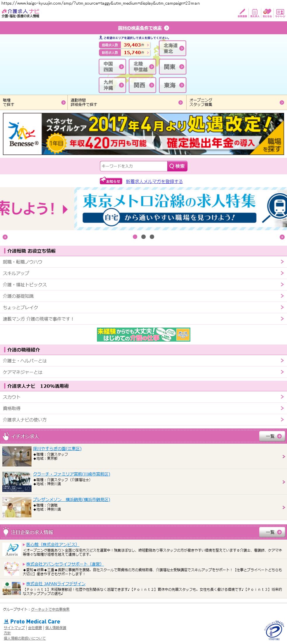Image resolution: width=287 pixels, height=644 pixels.
Task: Open 職種で探す tab
Action: 34,102
